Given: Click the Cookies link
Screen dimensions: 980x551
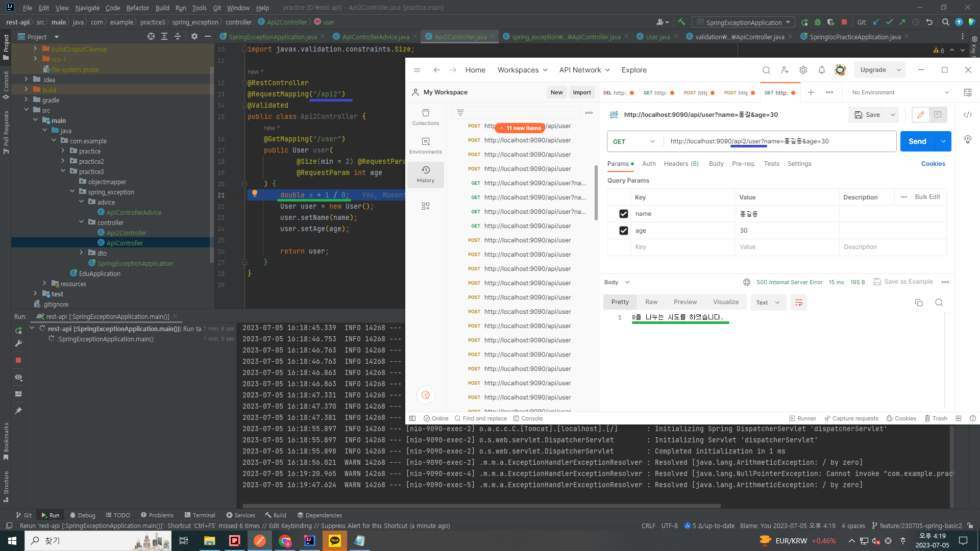Looking at the screenshot, I should point(933,164).
